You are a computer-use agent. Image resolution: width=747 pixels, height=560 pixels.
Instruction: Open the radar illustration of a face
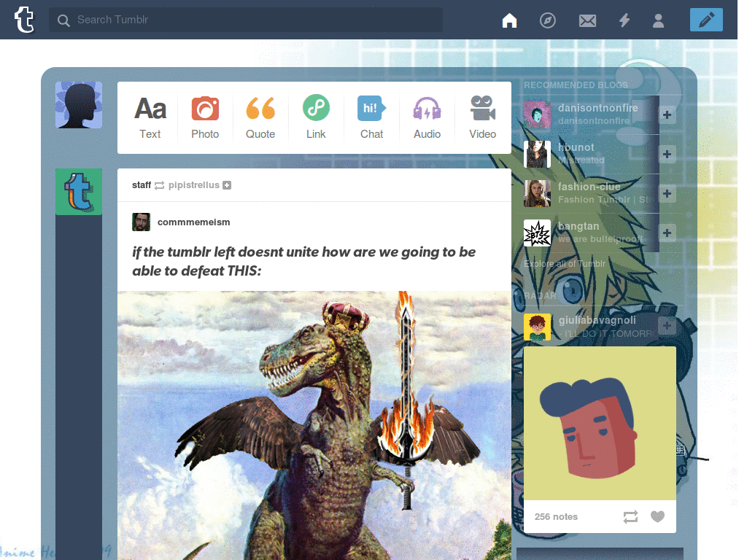600,423
